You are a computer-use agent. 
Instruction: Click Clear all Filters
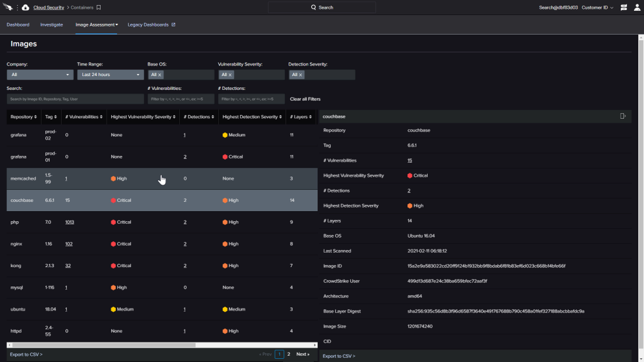(x=305, y=99)
